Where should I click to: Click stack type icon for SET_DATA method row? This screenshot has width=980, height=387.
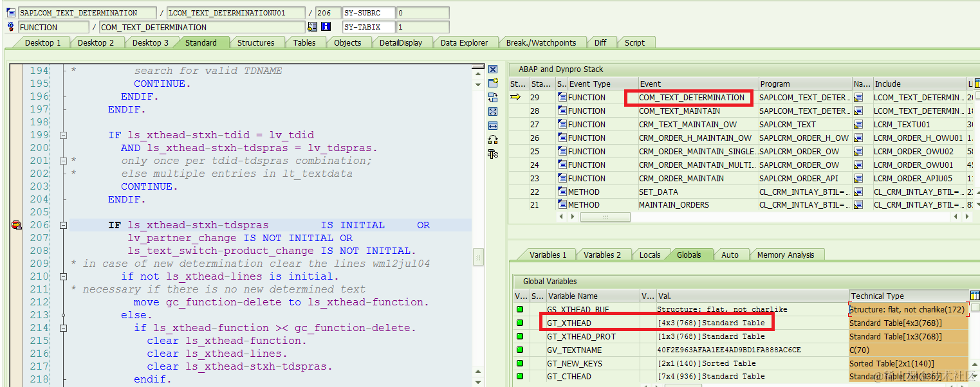pyautogui.click(x=562, y=192)
